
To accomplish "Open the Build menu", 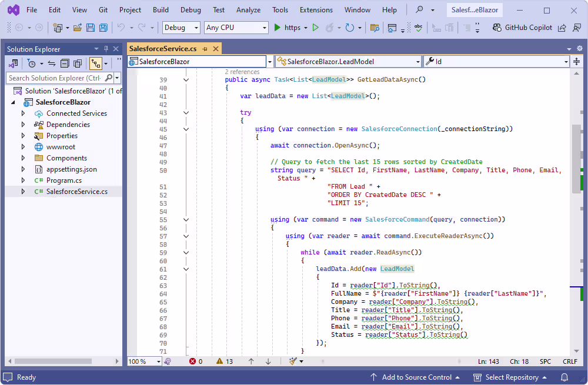I will 159,9.
